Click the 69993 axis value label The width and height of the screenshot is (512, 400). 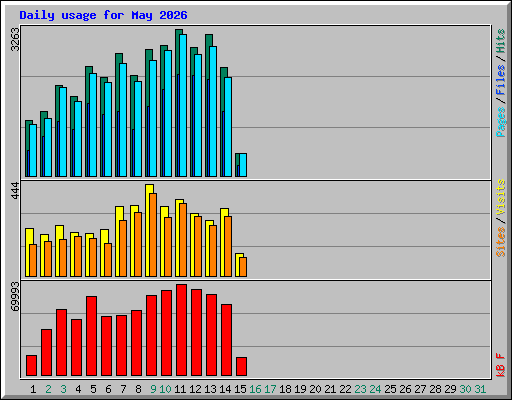[15, 296]
